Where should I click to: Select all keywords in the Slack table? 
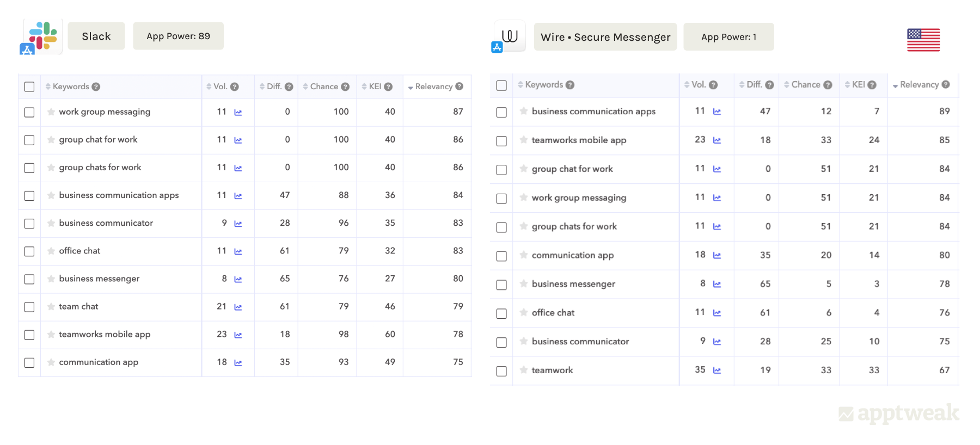click(29, 86)
